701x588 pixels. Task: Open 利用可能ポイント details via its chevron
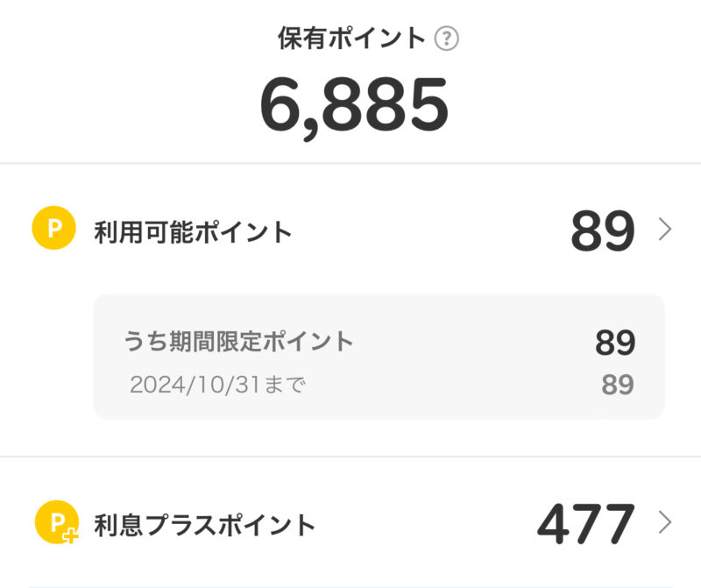[665, 230]
